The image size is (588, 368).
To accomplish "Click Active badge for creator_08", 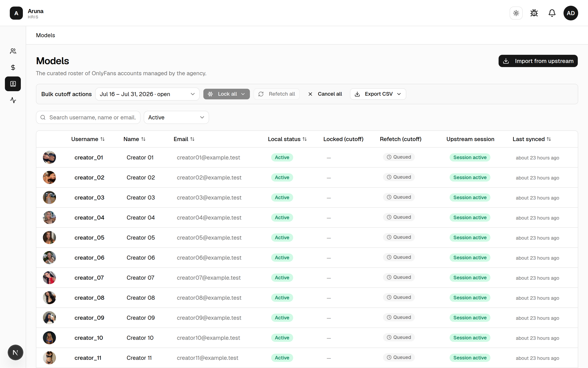I will pyautogui.click(x=282, y=298).
